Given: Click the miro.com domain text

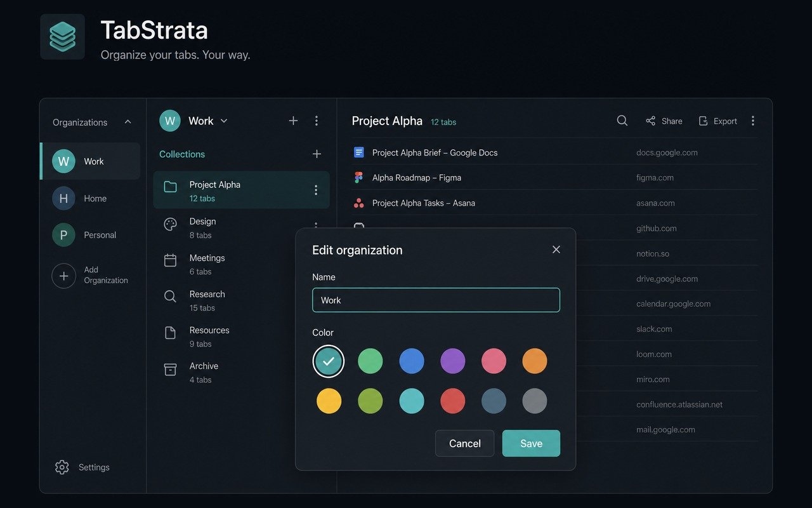Looking at the screenshot, I should click(x=653, y=379).
